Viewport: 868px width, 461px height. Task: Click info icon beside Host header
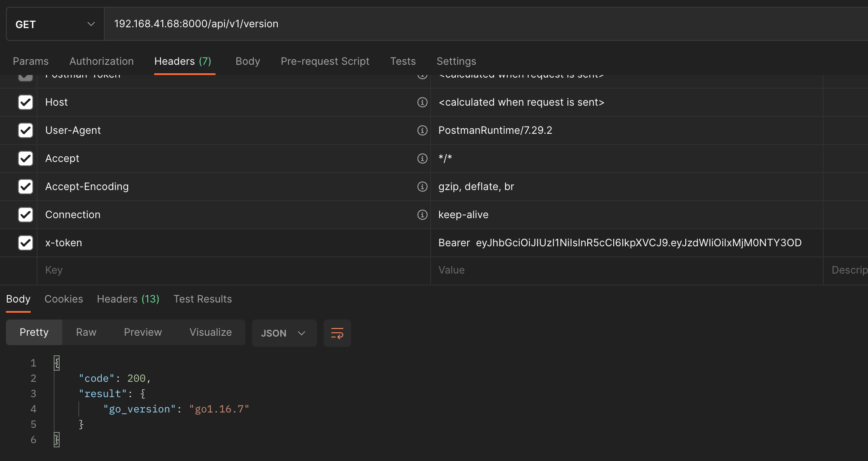pos(422,102)
